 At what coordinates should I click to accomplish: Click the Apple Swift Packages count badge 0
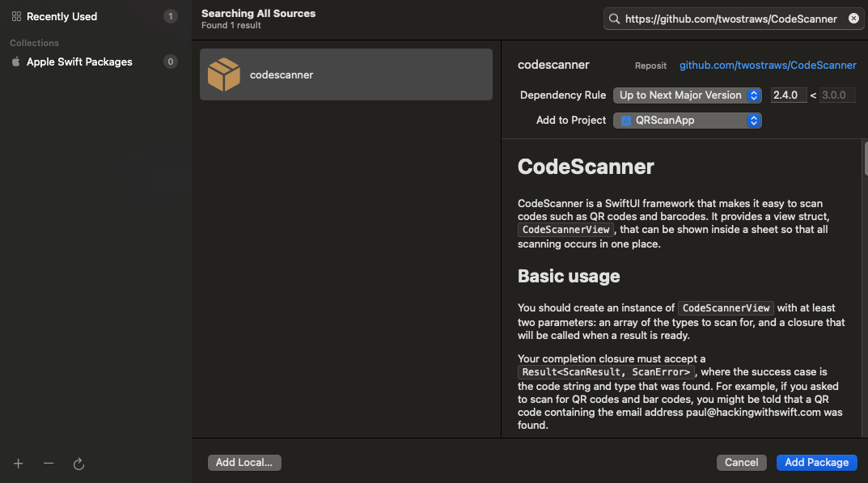171,62
